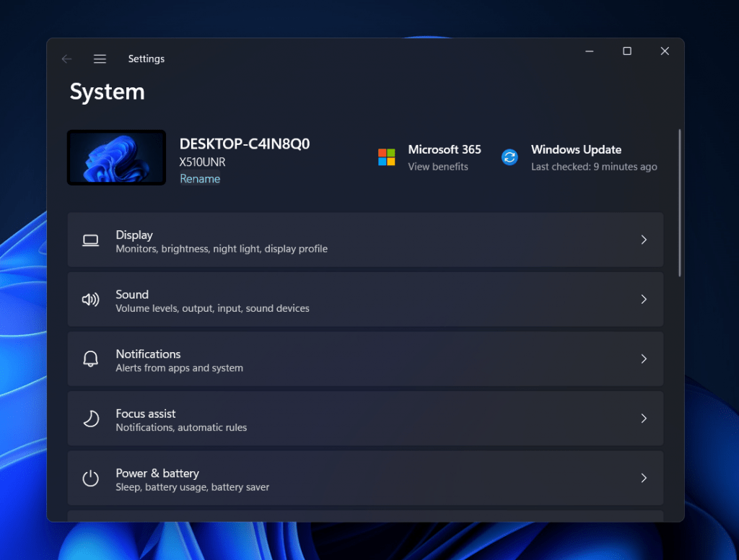Click the Notifications bell icon

90,359
